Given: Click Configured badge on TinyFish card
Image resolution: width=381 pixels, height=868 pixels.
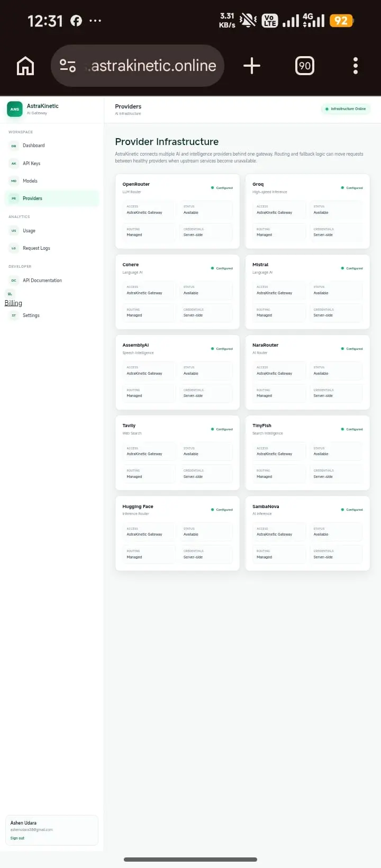Looking at the screenshot, I should click(352, 429).
